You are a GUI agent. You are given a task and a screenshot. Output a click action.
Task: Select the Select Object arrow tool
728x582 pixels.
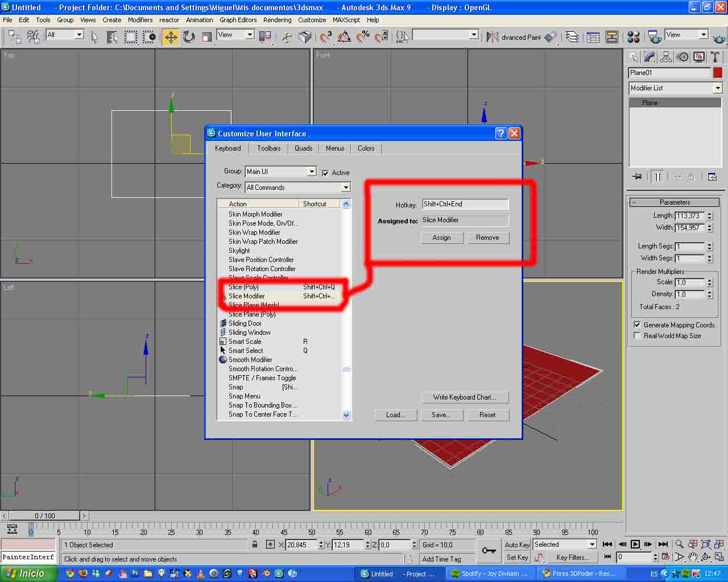point(95,37)
